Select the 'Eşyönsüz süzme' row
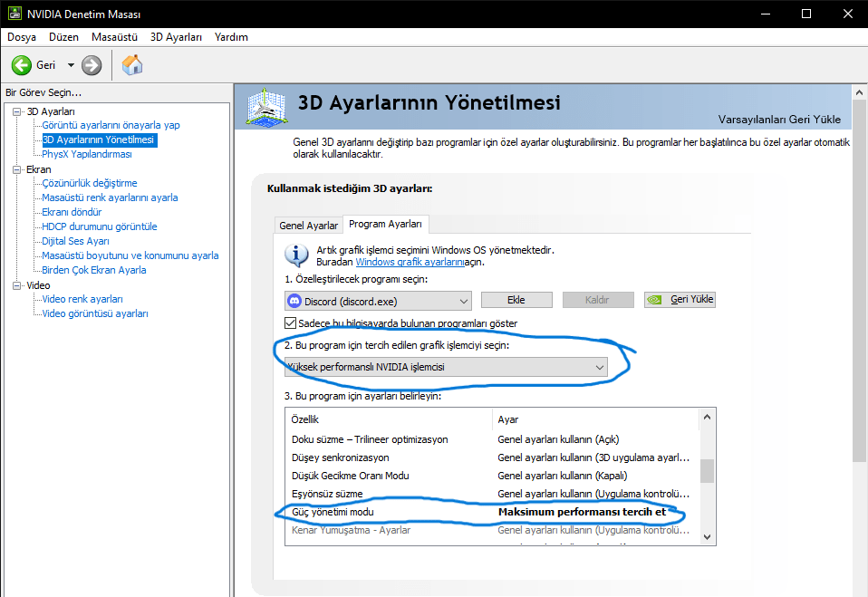Screen dimensions: 868x597 493,494
